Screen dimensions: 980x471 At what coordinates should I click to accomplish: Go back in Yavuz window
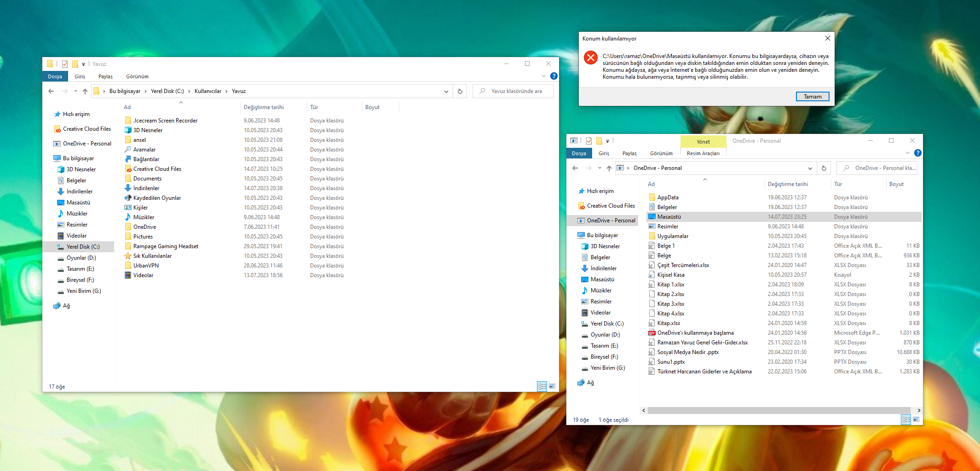click(x=51, y=91)
